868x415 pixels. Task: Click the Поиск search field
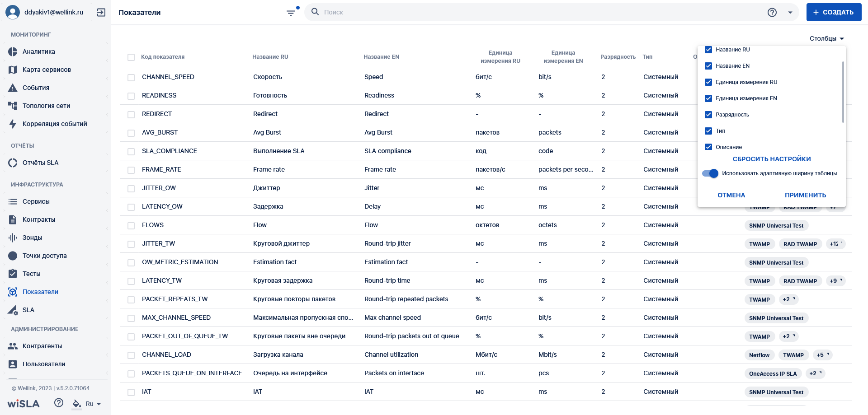(542, 12)
